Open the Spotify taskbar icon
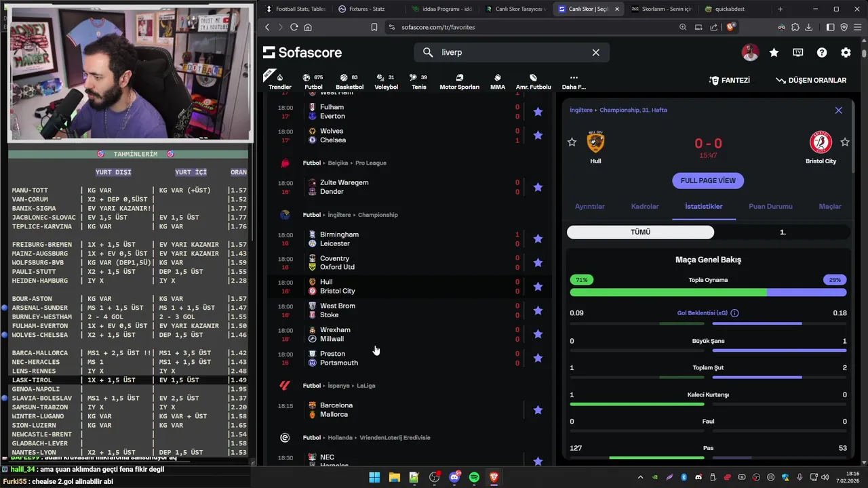The image size is (868, 488). 474,477
